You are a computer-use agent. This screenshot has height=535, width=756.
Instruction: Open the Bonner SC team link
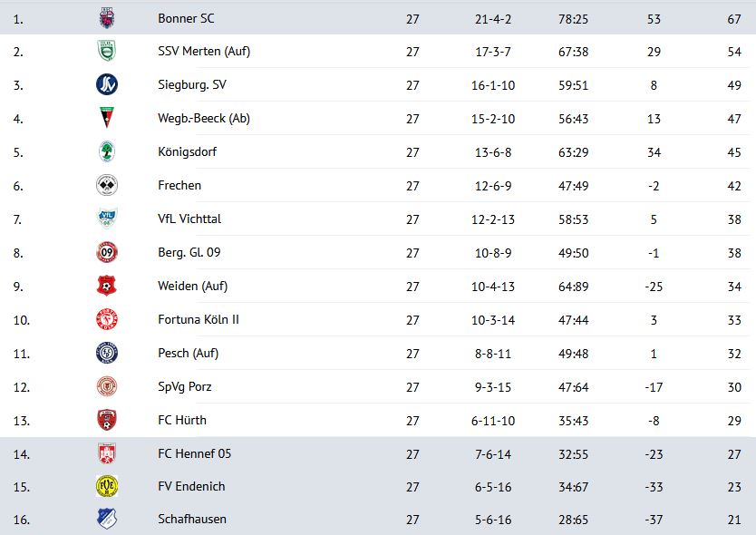tap(186, 18)
